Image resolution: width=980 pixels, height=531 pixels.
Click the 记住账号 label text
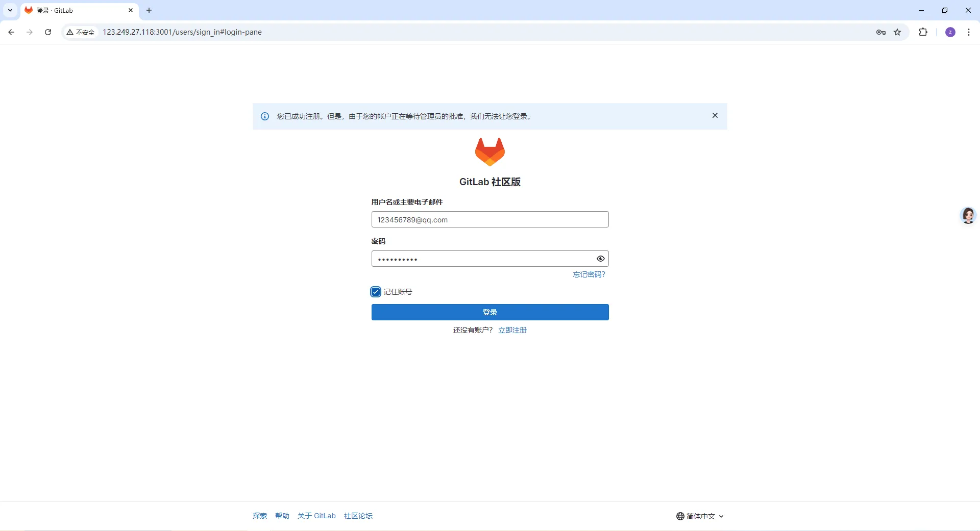coord(398,292)
